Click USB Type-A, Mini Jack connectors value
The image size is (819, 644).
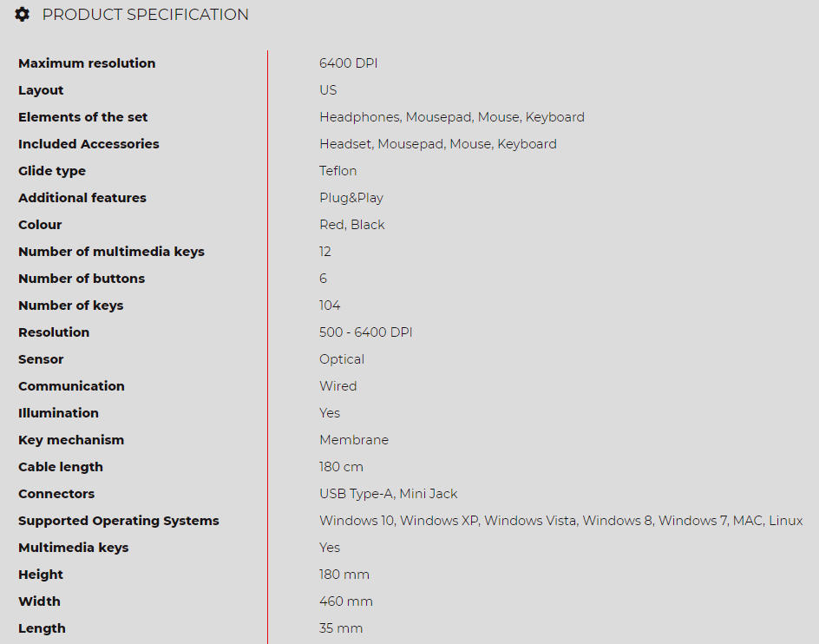click(388, 494)
